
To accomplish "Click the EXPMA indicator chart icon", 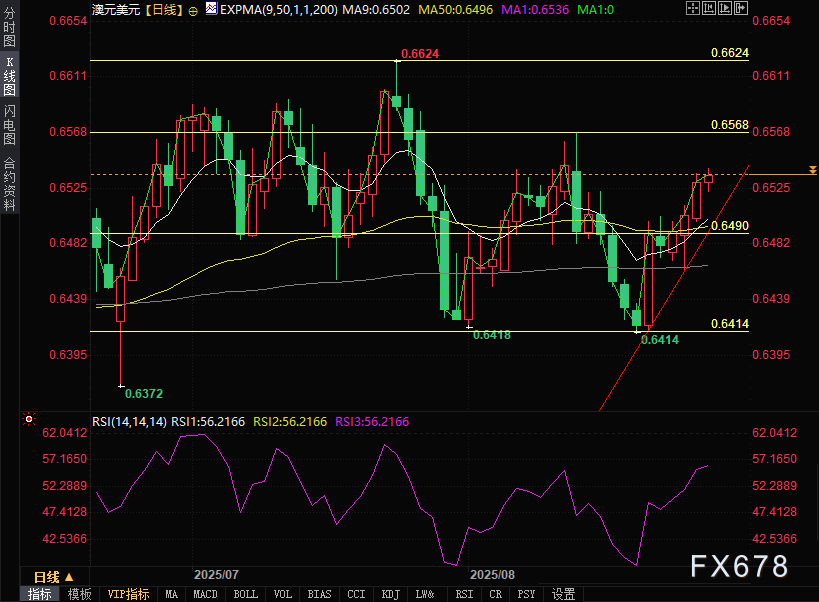I will tap(210, 8).
